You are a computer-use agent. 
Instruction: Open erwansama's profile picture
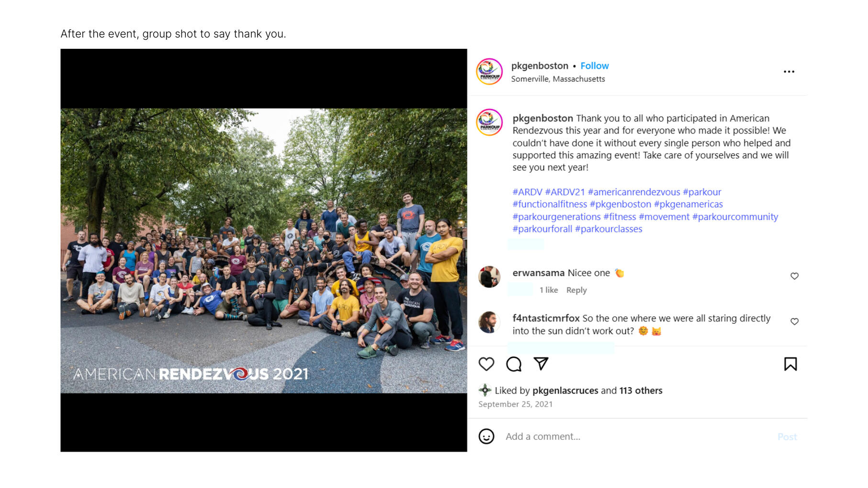pyautogui.click(x=489, y=277)
